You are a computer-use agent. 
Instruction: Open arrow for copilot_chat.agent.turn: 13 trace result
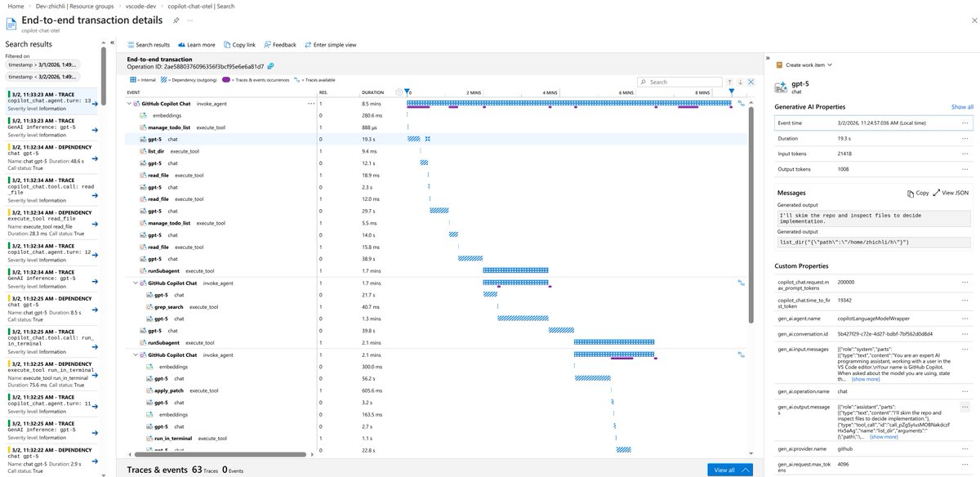(95, 102)
